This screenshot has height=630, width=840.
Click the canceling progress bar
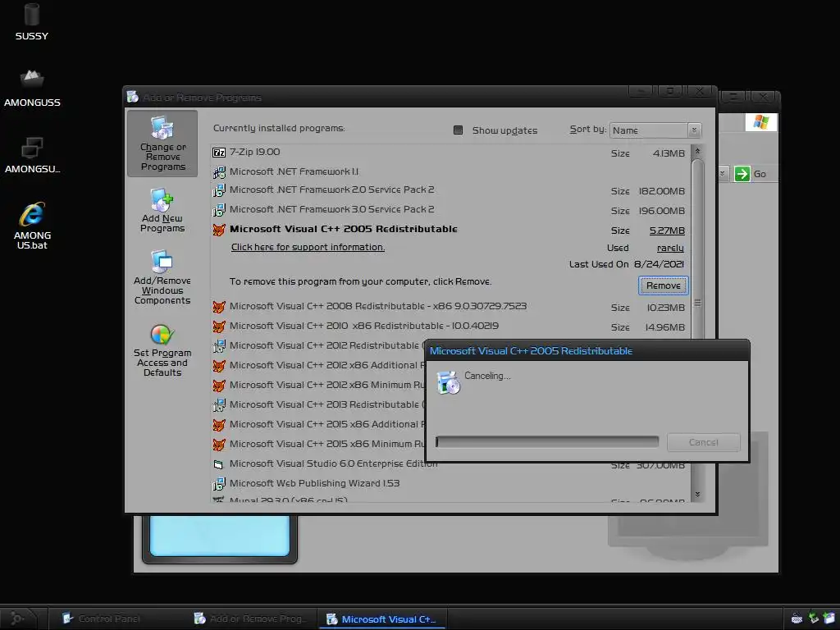547,441
